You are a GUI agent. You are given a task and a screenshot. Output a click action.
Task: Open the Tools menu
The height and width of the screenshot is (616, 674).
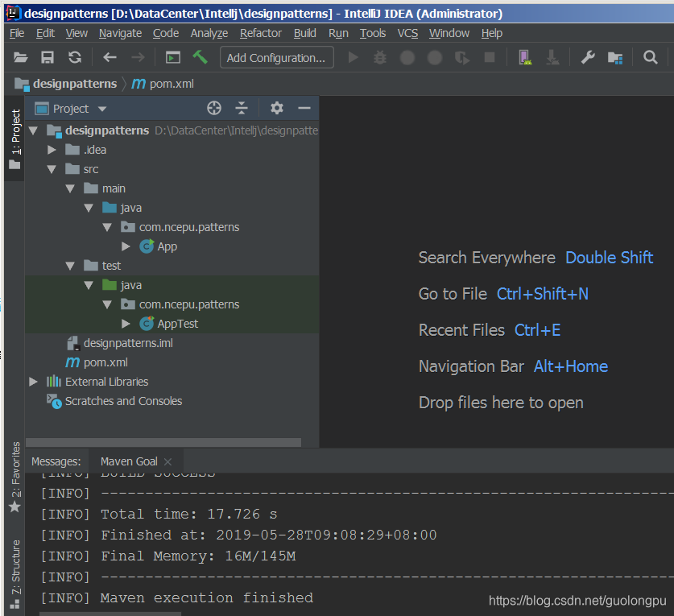tap(373, 33)
